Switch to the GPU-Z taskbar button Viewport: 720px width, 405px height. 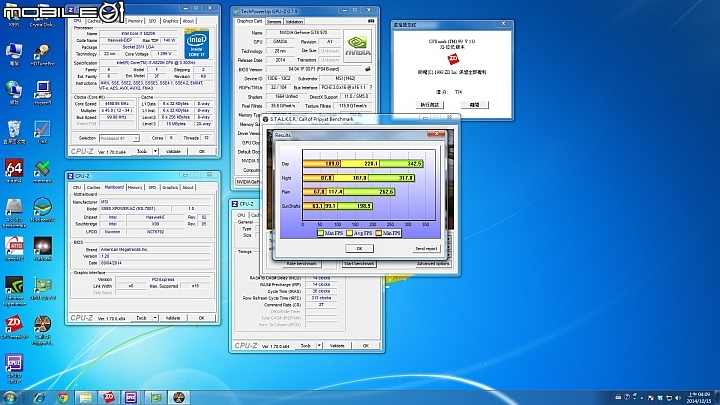point(155,397)
